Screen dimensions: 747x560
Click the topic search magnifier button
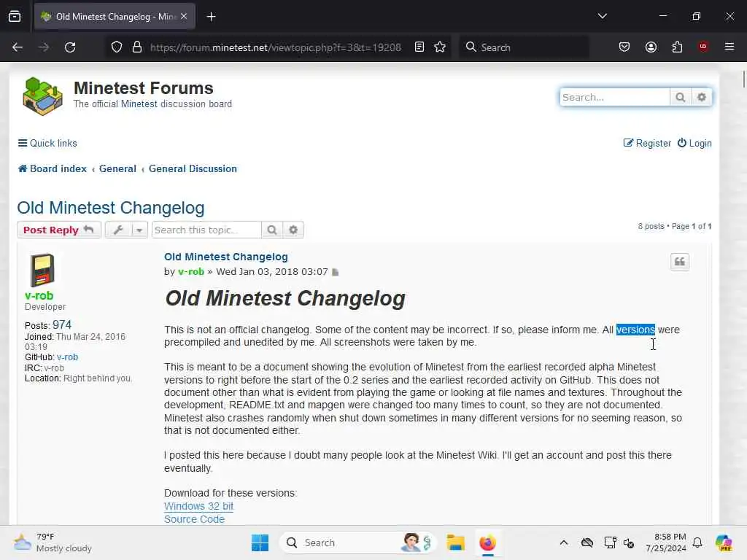tap(272, 230)
